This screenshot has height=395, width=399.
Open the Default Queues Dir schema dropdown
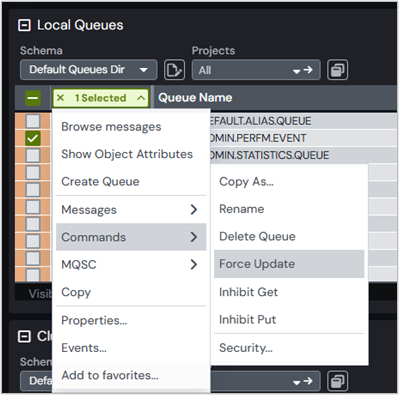[x=88, y=70]
